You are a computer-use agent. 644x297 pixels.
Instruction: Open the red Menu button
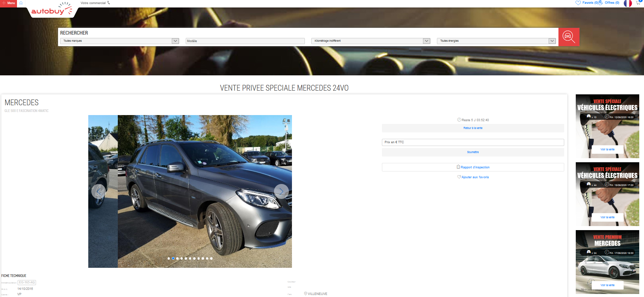[8, 3]
